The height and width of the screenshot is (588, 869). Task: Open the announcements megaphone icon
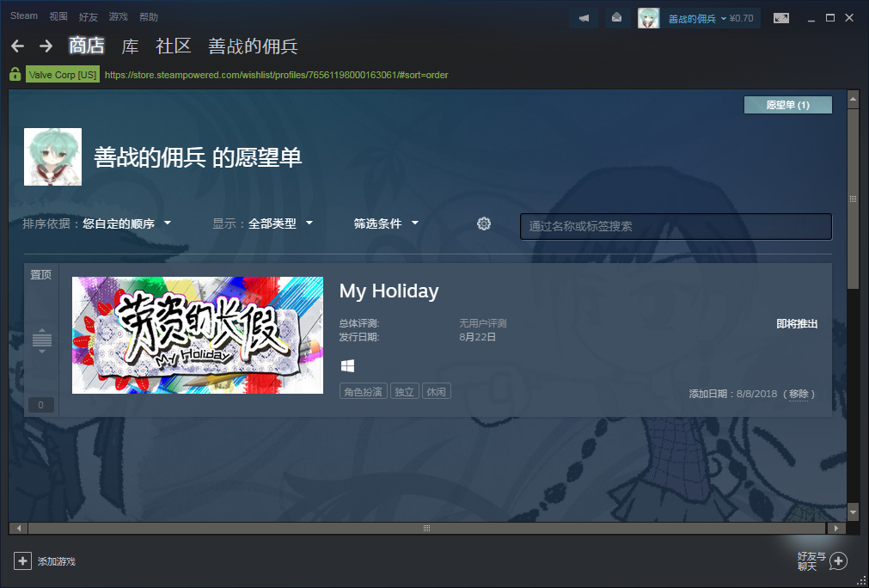click(x=584, y=18)
